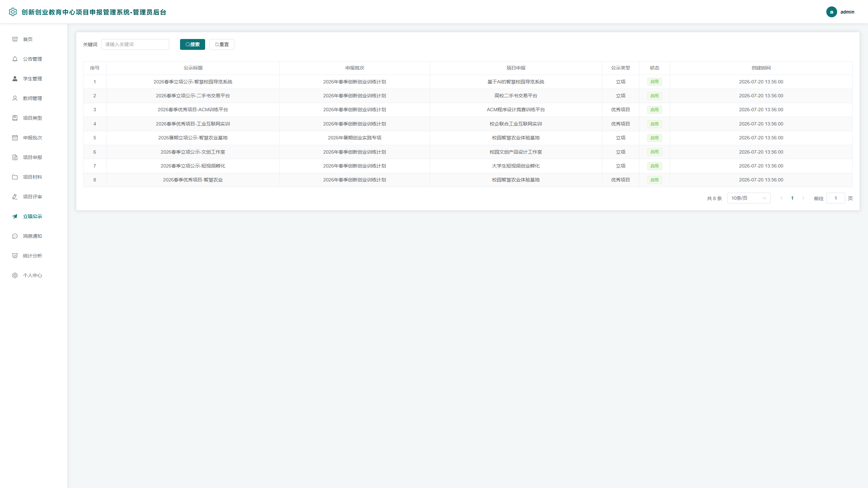Navigate to 项目评审 menu item

(34, 197)
